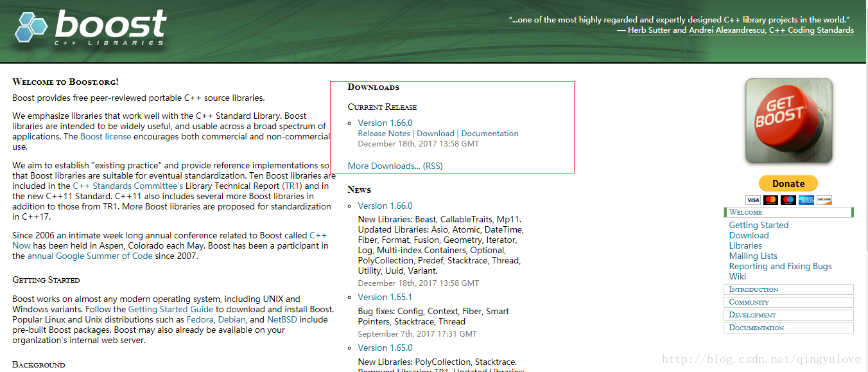
Task: Open Version 1.66.0 in News section
Action: click(385, 206)
